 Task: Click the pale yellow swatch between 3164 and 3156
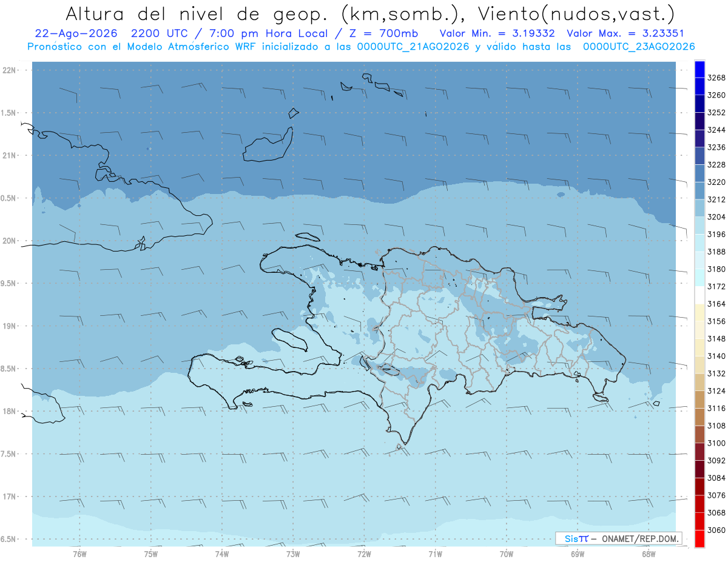click(699, 313)
